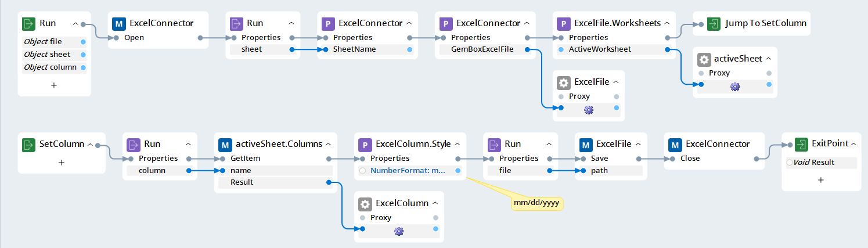The height and width of the screenshot is (248, 868).
Task: Click the SheetName property row
Action: tap(366, 49)
